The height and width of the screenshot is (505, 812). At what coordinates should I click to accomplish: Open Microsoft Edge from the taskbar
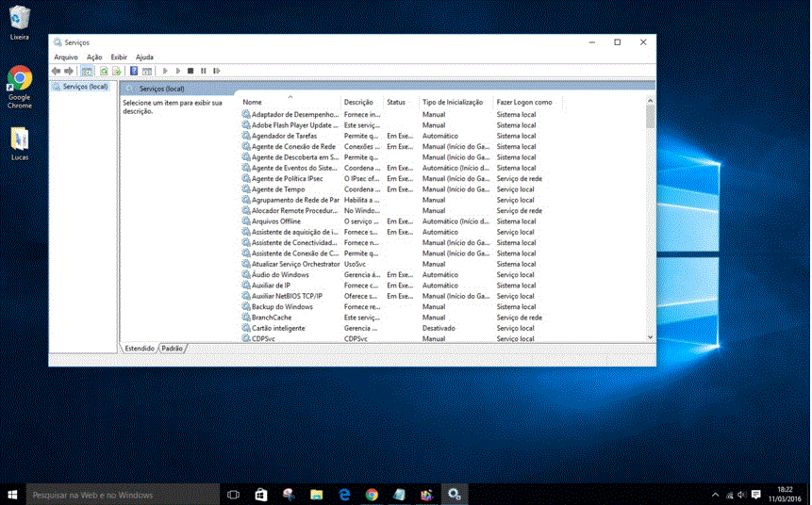(x=344, y=495)
